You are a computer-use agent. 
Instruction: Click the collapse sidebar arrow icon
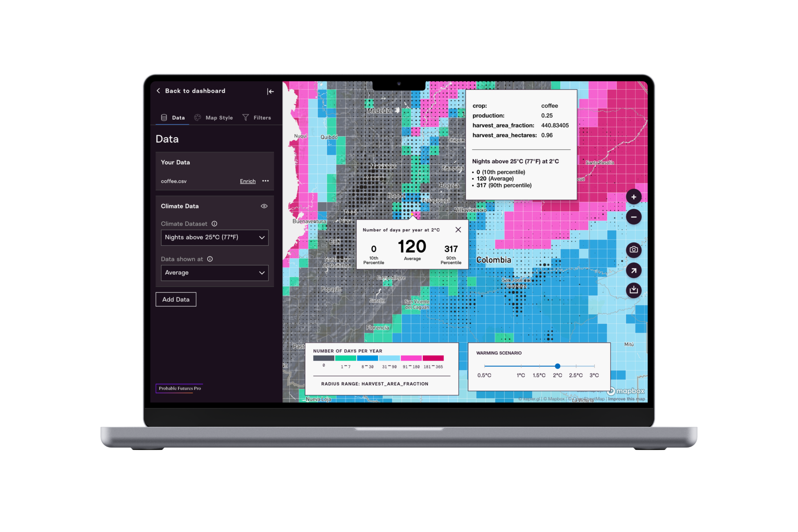click(x=270, y=92)
